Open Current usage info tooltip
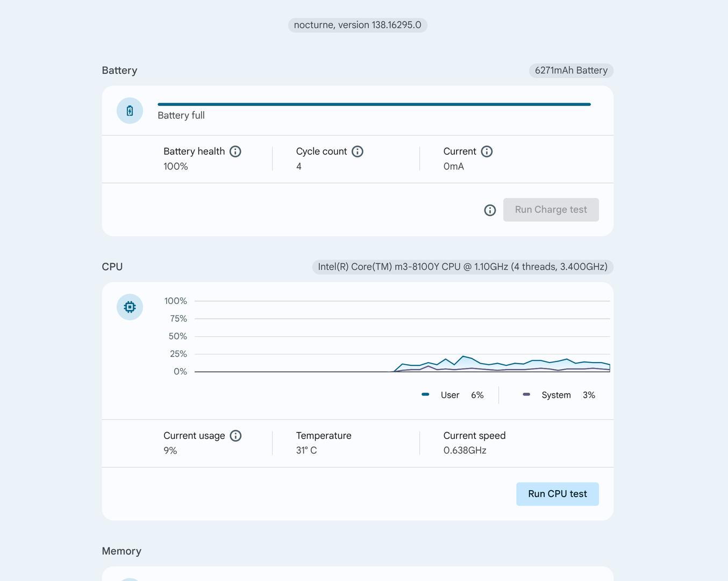Image resolution: width=728 pixels, height=581 pixels. tap(235, 436)
